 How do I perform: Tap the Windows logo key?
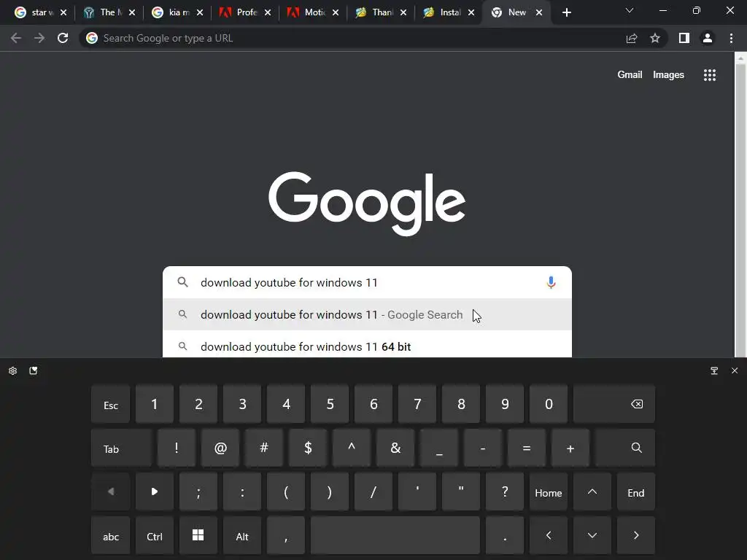point(198,536)
